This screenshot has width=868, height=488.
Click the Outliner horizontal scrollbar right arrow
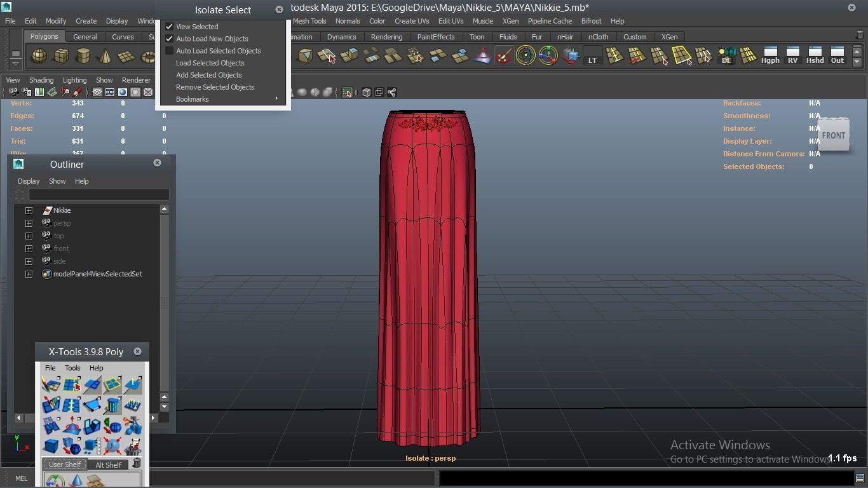click(x=153, y=417)
